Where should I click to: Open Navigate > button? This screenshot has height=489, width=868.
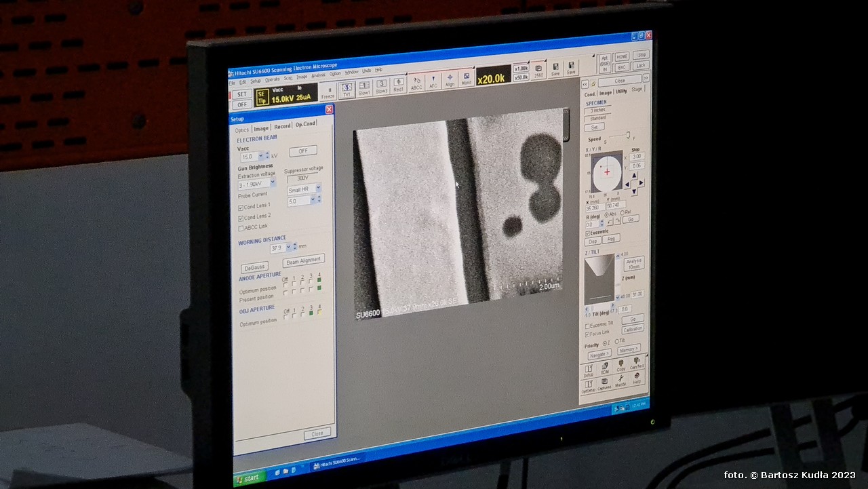point(599,353)
